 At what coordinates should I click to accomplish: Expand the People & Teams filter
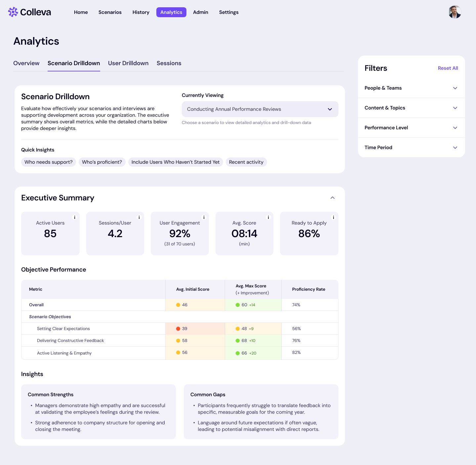(x=411, y=88)
